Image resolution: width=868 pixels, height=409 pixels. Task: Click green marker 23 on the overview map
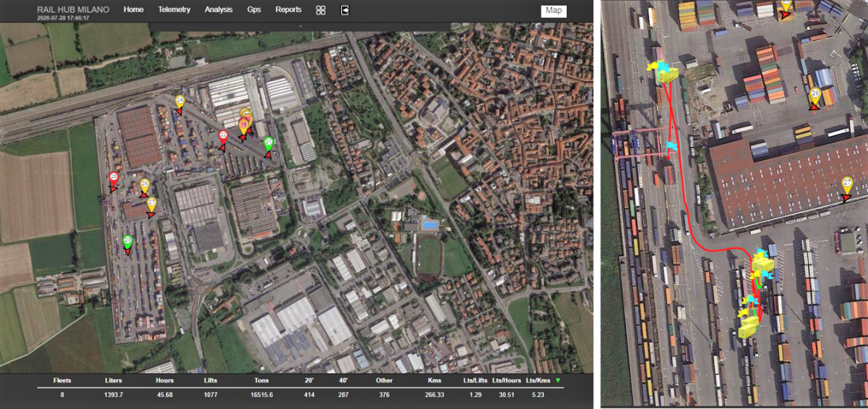tap(128, 242)
